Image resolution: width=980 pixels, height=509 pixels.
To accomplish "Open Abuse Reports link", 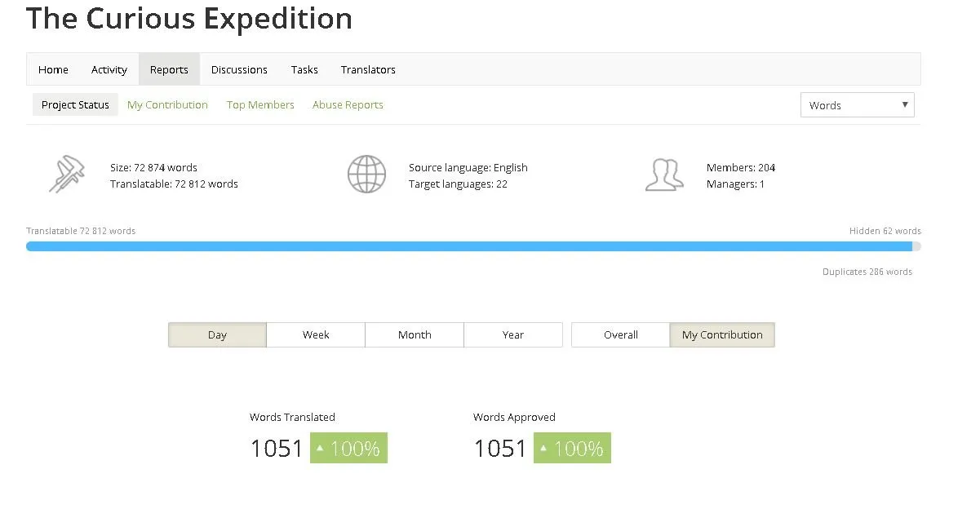I will click(348, 104).
